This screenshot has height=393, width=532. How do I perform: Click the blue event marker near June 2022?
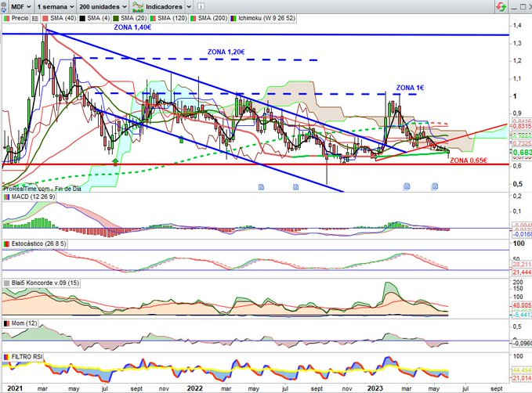pyautogui.click(x=261, y=187)
